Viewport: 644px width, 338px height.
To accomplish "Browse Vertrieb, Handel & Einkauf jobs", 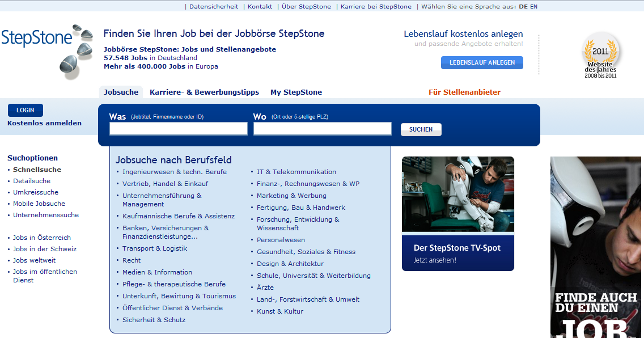I will click(x=165, y=184).
